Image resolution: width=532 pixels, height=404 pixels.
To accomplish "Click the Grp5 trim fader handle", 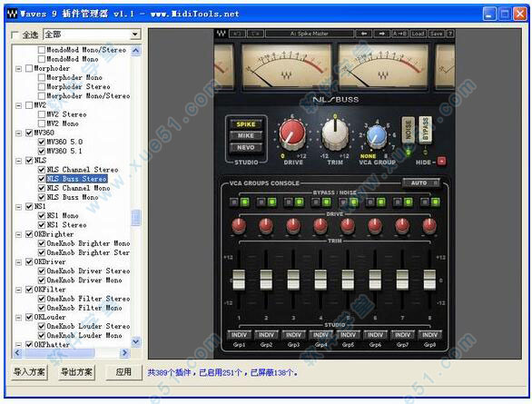I will tap(348, 280).
